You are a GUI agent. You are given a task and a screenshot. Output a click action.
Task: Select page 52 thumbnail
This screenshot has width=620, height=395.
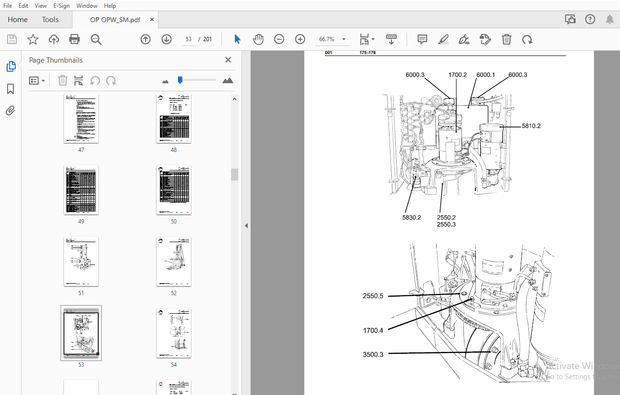[x=174, y=262]
